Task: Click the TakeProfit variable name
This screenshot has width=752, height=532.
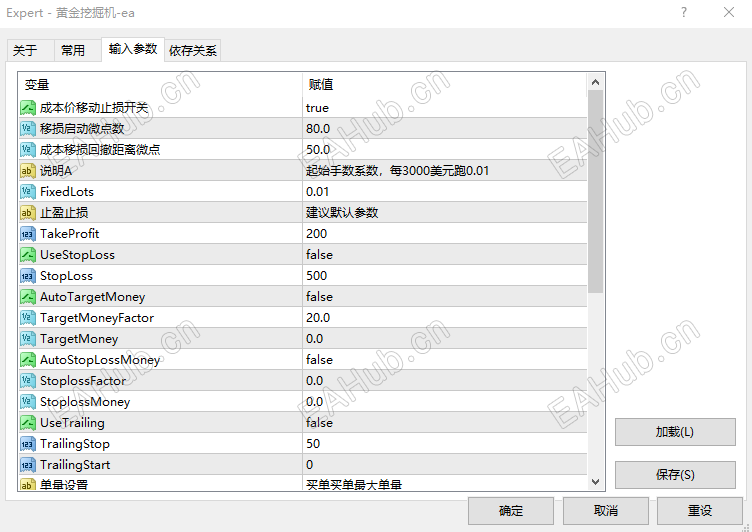Action: tap(70, 234)
